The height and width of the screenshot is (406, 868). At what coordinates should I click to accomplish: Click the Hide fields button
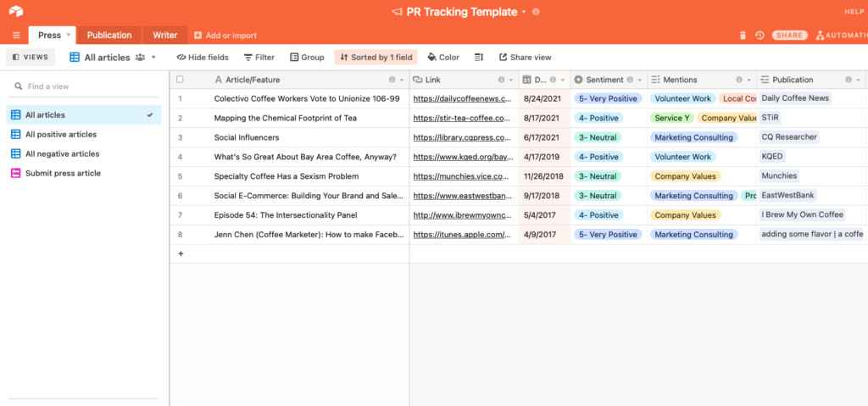[203, 57]
